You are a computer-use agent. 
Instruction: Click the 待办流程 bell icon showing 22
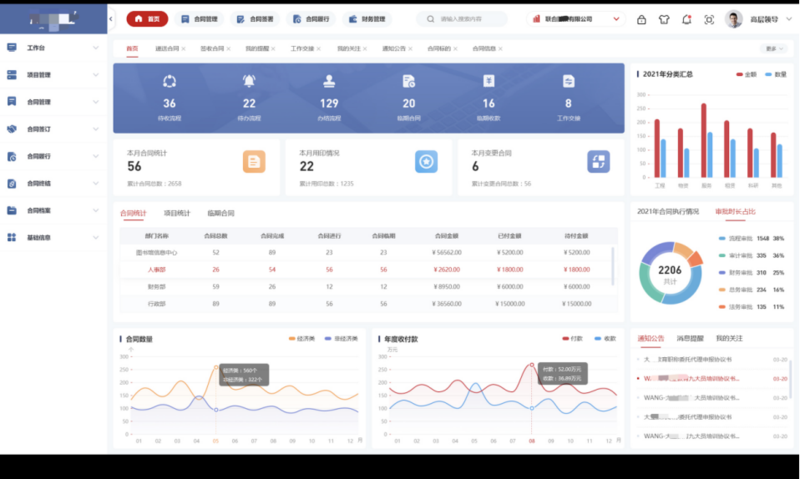pyautogui.click(x=249, y=82)
